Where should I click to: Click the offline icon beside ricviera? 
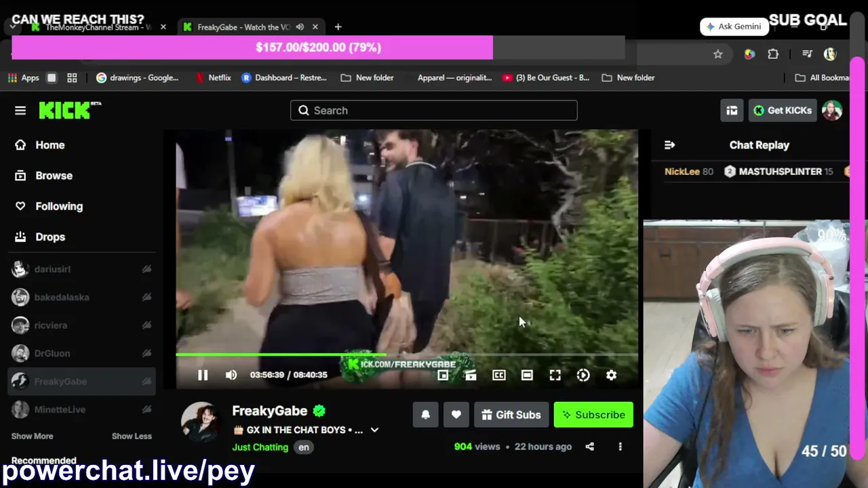pos(146,325)
